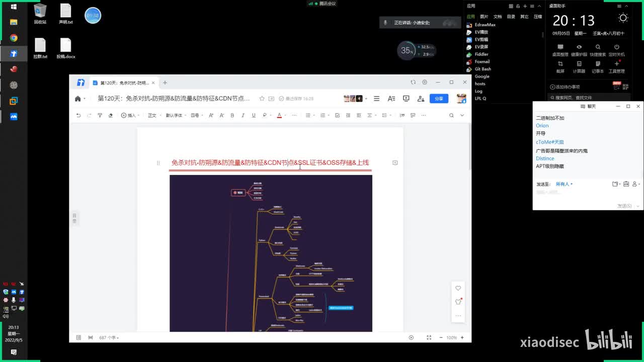The image size is (644, 362).
Task: Open 计算器 calculator in desktop assistant
Action: [x=579, y=66]
